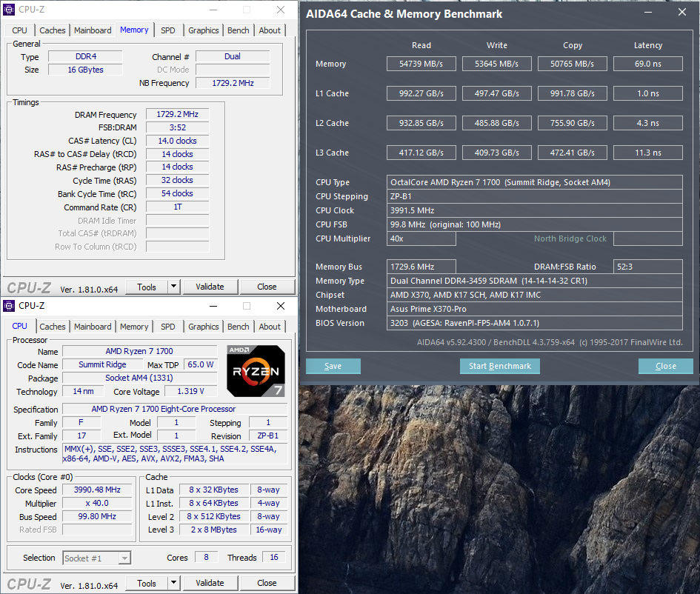
Task: Click the AIDA64 Memory Bus value 1729.6 MHz
Action: [421, 267]
